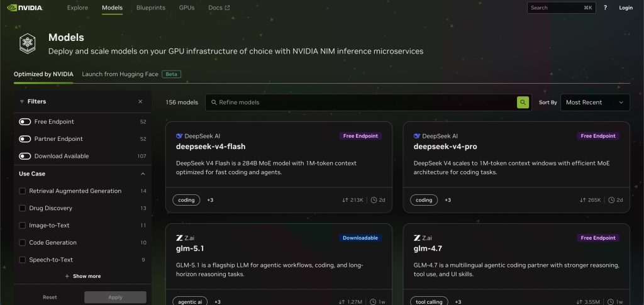Expand +3 tags on deepseek-v4-pro card
644x305 pixels.
pyautogui.click(x=448, y=200)
